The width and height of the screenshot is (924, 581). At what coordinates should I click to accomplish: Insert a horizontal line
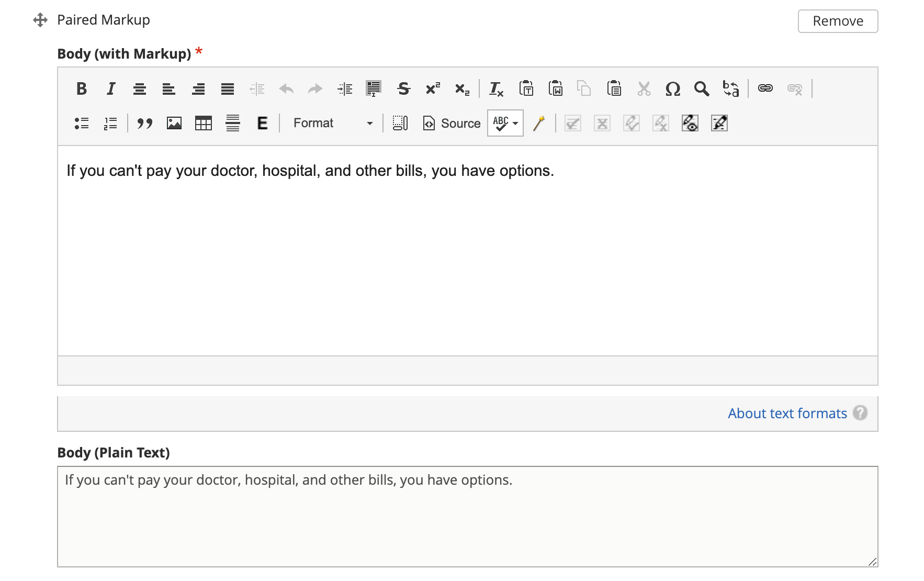[232, 123]
